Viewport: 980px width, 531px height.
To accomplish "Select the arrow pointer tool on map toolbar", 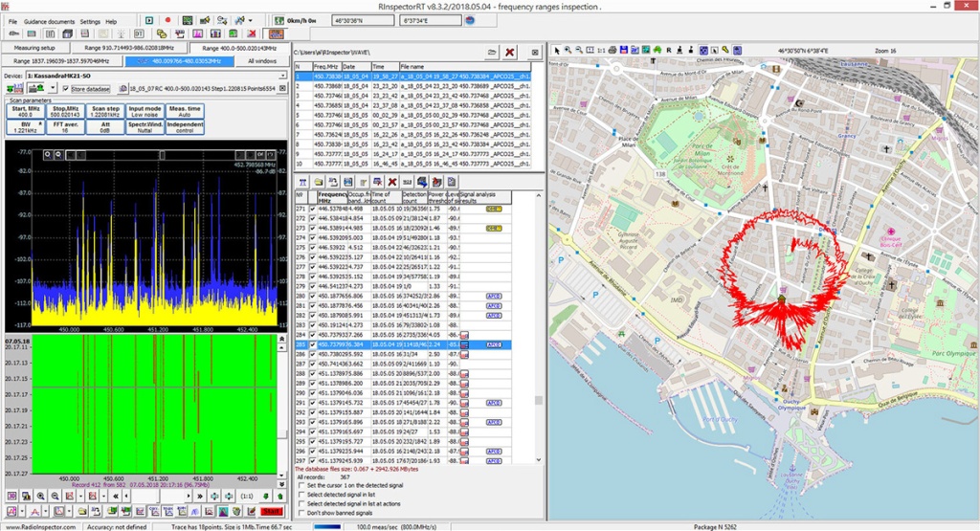I will 556,50.
